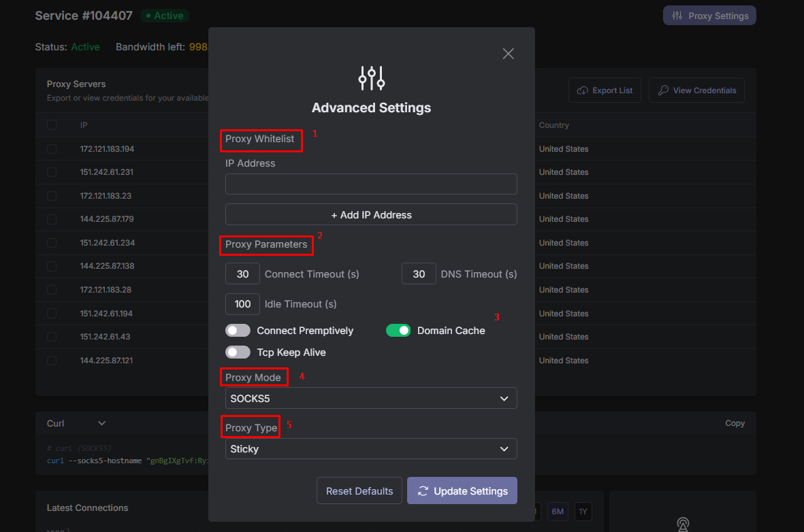This screenshot has width=804, height=532.
Task: Click the IP 144.225.87.179 cell
Action: point(107,219)
